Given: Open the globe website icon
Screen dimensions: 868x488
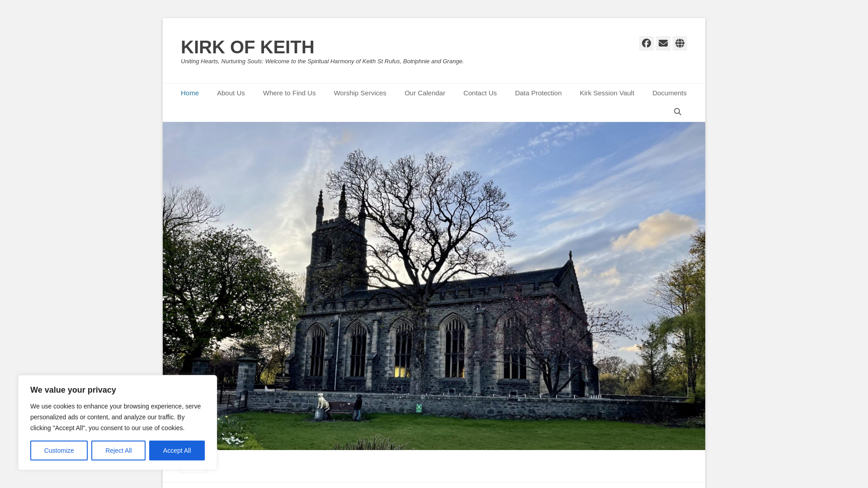Looking at the screenshot, I should (x=679, y=43).
